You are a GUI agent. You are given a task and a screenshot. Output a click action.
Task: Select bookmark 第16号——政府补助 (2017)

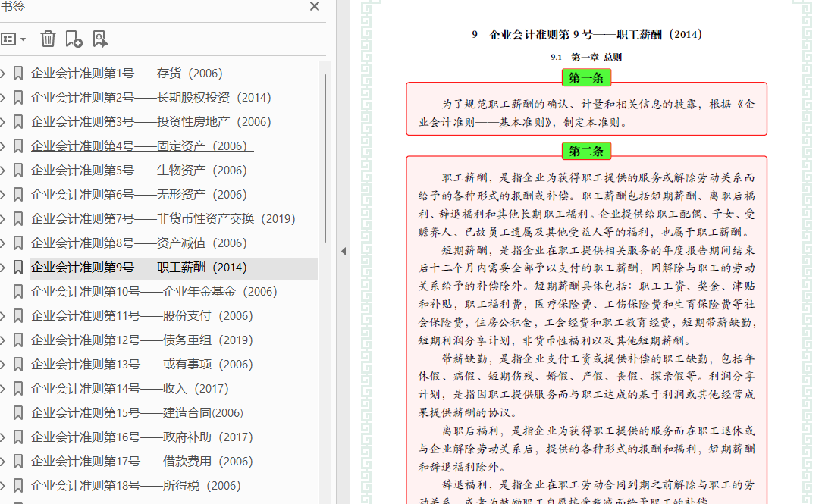tap(142, 437)
